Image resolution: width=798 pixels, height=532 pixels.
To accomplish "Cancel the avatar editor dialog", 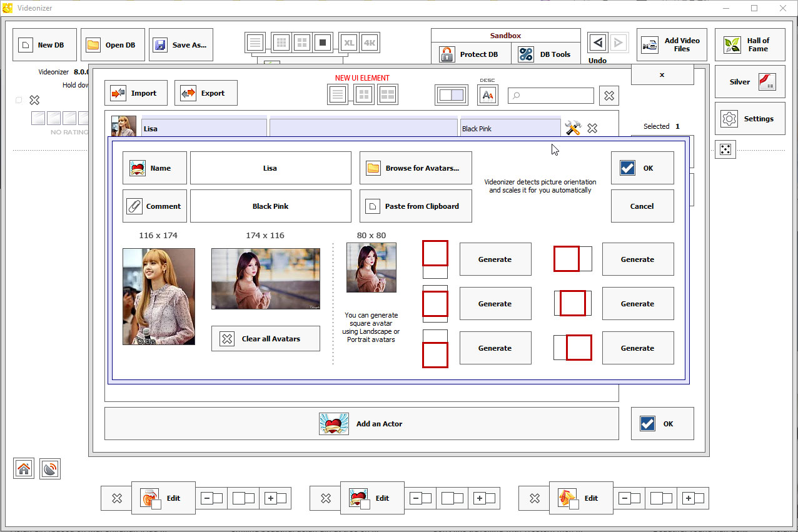I will 642,206.
